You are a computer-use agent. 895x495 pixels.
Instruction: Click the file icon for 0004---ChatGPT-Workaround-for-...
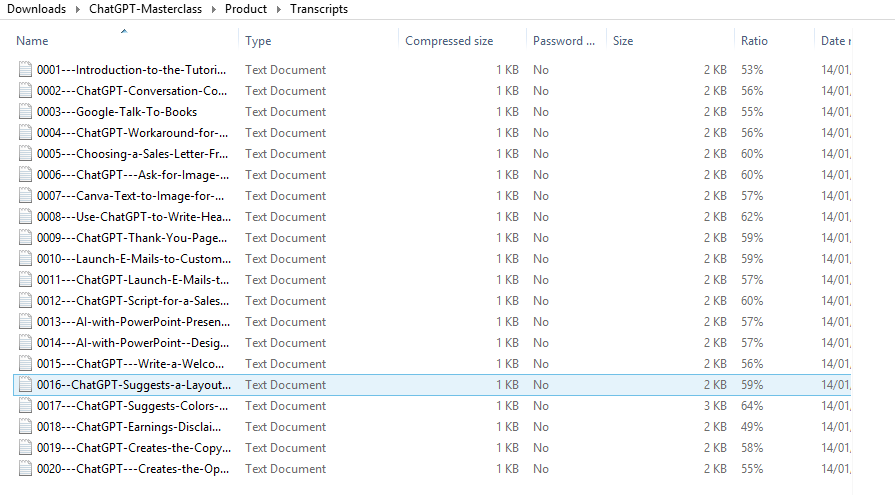[25, 133]
